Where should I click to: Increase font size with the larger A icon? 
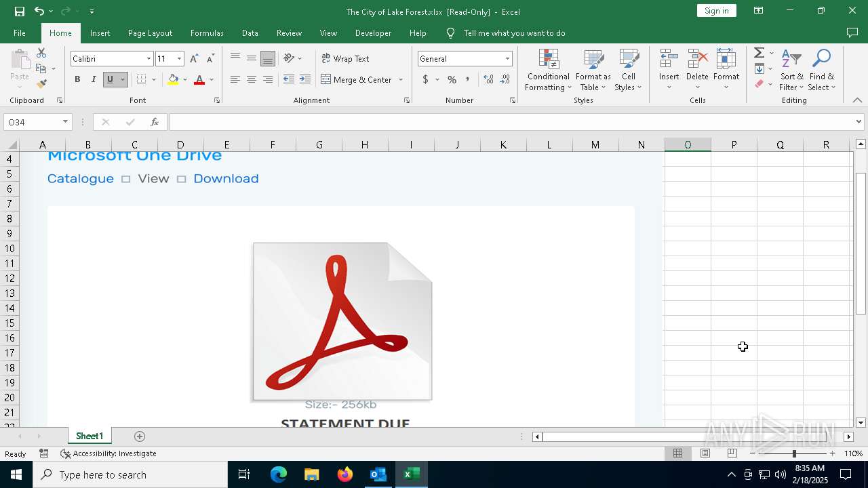pos(194,59)
